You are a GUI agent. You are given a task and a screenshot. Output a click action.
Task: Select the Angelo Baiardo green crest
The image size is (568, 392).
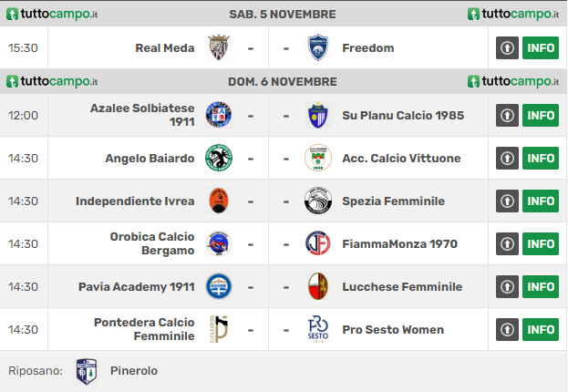point(219,158)
